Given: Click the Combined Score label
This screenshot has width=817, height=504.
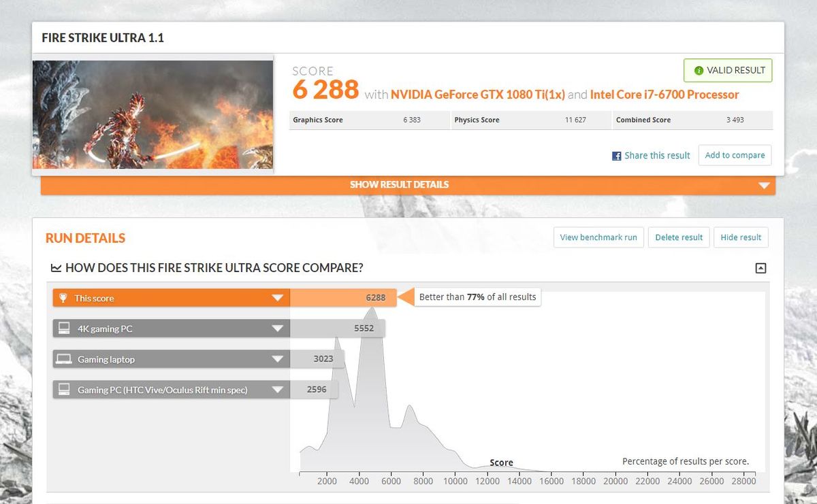Looking at the screenshot, I should (643, 120).
